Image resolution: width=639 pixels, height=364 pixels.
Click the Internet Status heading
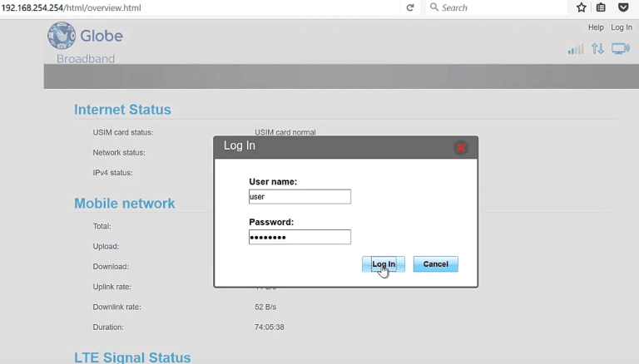pyautogui.click(x=122, y=110)
